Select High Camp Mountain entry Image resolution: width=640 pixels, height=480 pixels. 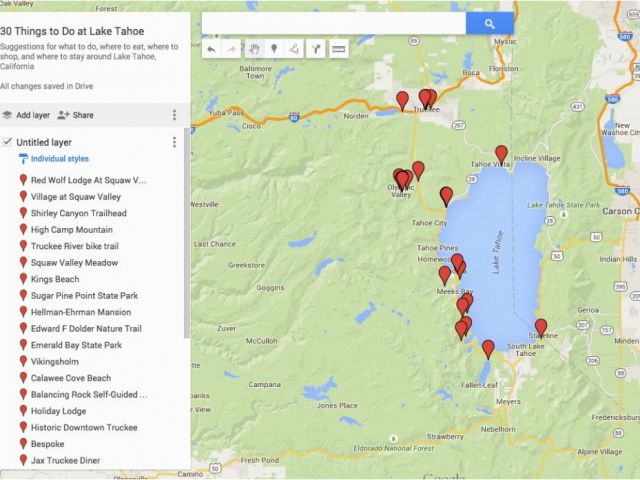pyautogui.click(x=72, y=230)
